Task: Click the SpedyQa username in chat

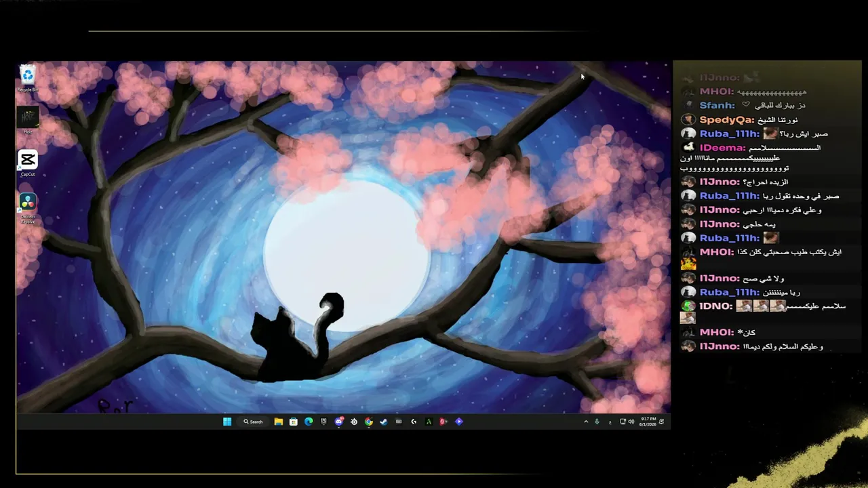Action: point(727,120)
